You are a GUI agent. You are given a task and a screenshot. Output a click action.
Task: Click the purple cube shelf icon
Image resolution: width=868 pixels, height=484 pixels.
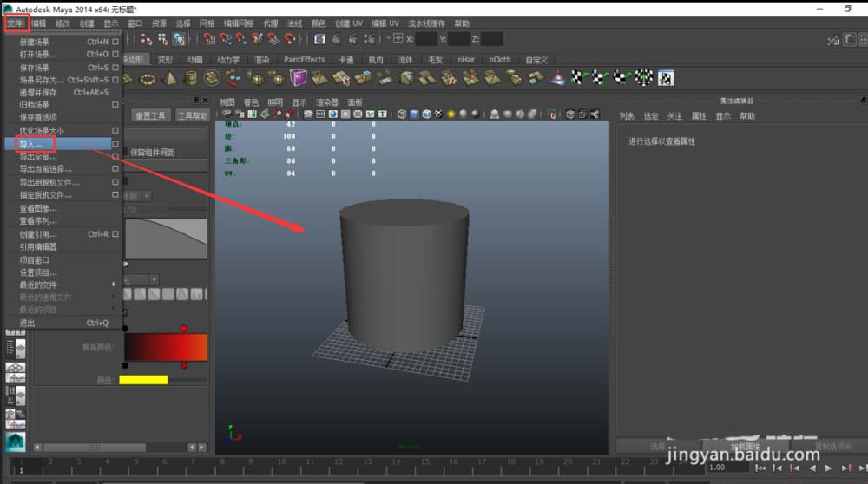point(298,78)
